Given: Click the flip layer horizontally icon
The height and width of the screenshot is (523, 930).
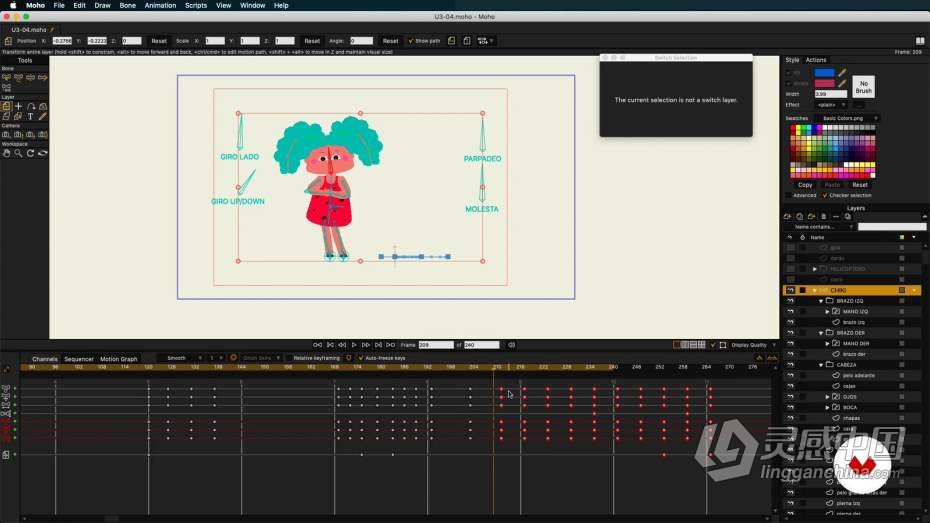Looking at the screenshot, I should click(x=451, y=41).
